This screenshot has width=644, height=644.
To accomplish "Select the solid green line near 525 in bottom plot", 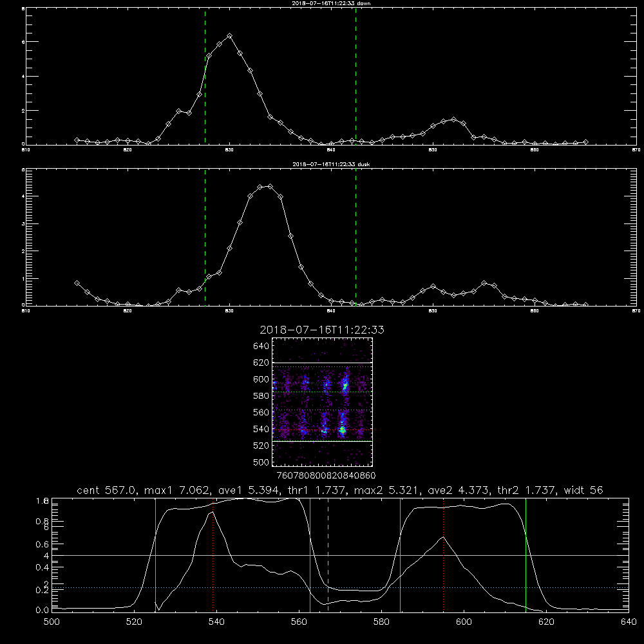I will 155,555.
